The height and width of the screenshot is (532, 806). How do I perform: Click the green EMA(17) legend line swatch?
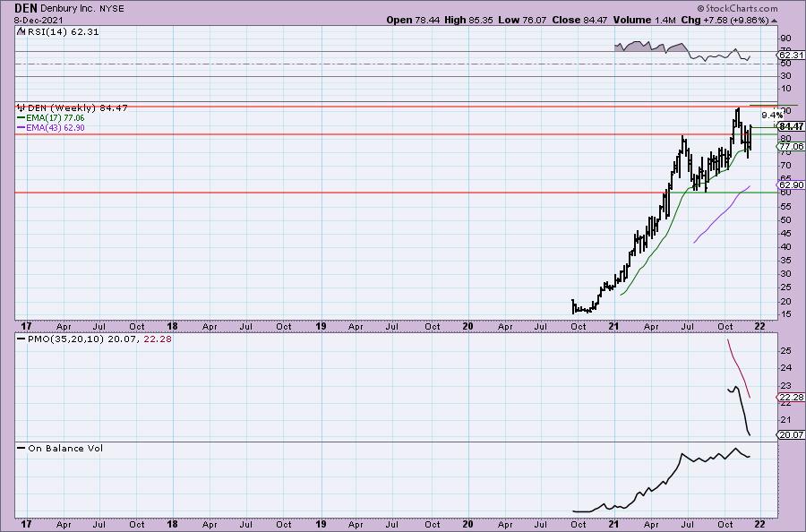tap(21, 117)
